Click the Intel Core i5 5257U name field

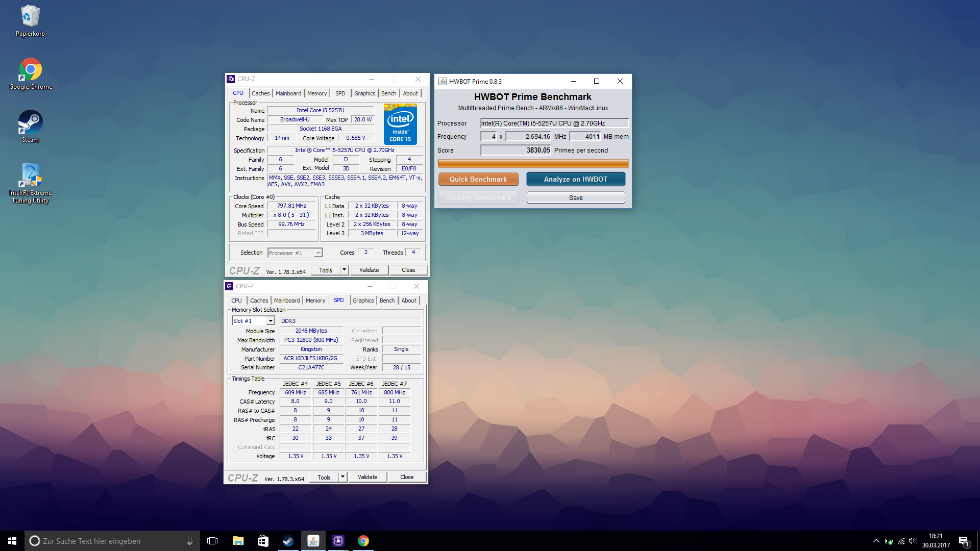pyautogui.click(x=321, y=110)
